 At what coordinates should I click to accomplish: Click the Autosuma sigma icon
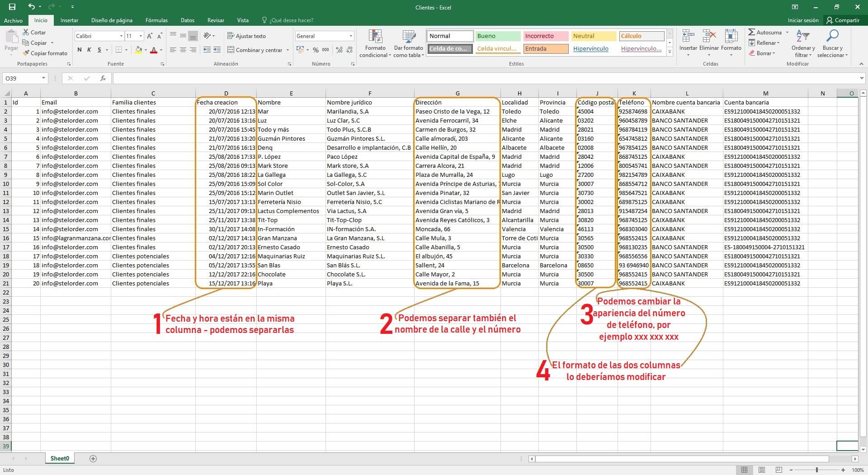click(x=751, y=32)
